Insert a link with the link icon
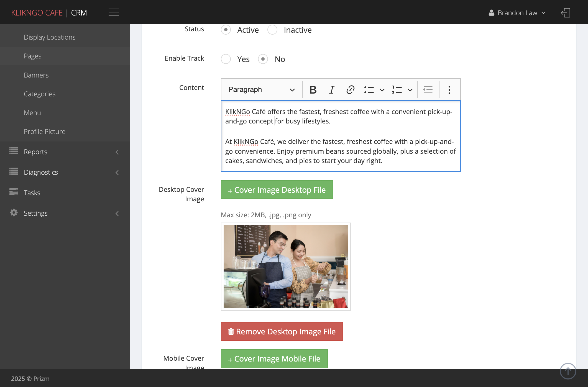This screenshot has height=387, width=588. coord(350,90)
